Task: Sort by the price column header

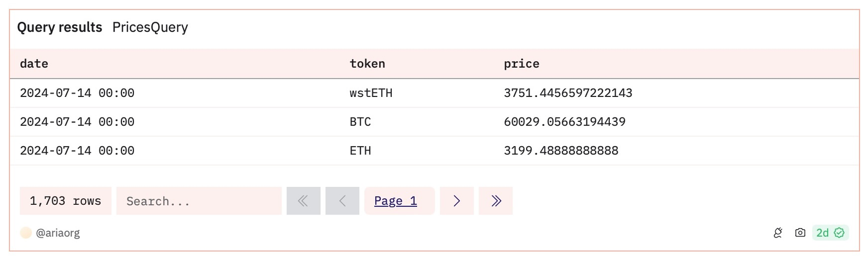Action: tap(521, 64)
